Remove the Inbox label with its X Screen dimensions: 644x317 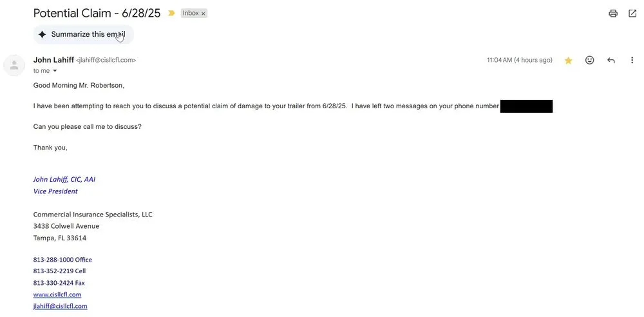point(203,14)
